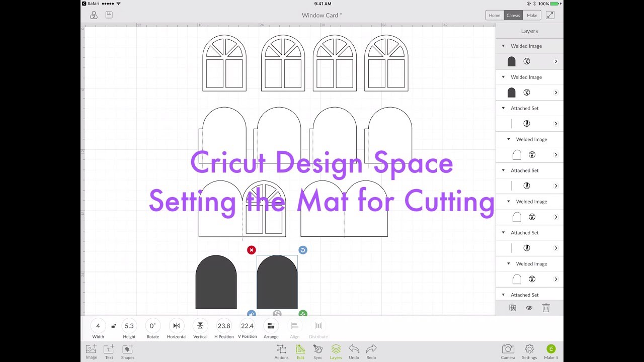
Task: Toggle the aspect ratio lock between Width and Height
Action: click(x=114, y=326)
